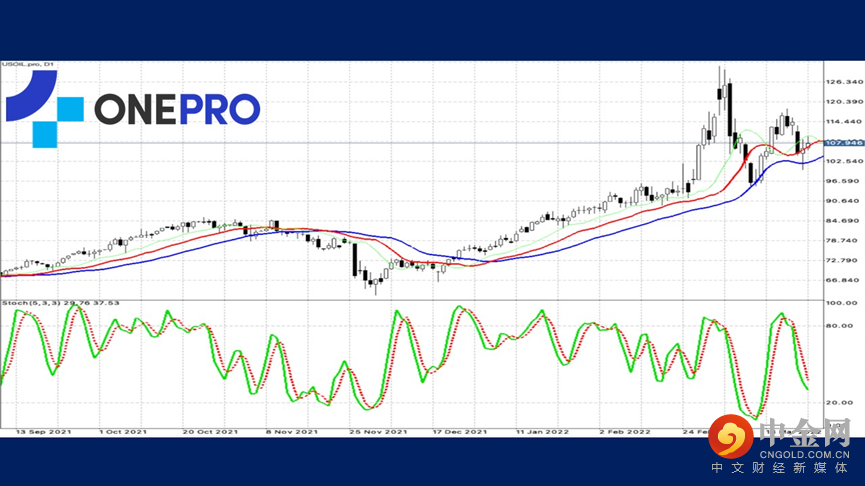Click the USOIL.pro D1 chart label
Viewport: 865px width, 486px height.
click(28, 65)
